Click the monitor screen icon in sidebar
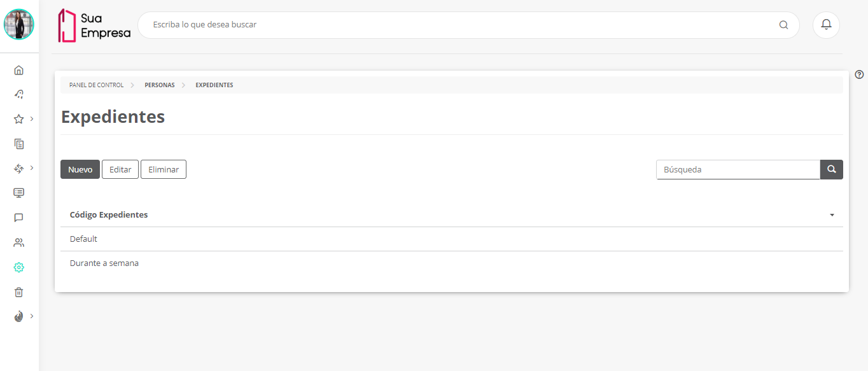The width and height of the screenshot is (868, 371). pos(19,193)
